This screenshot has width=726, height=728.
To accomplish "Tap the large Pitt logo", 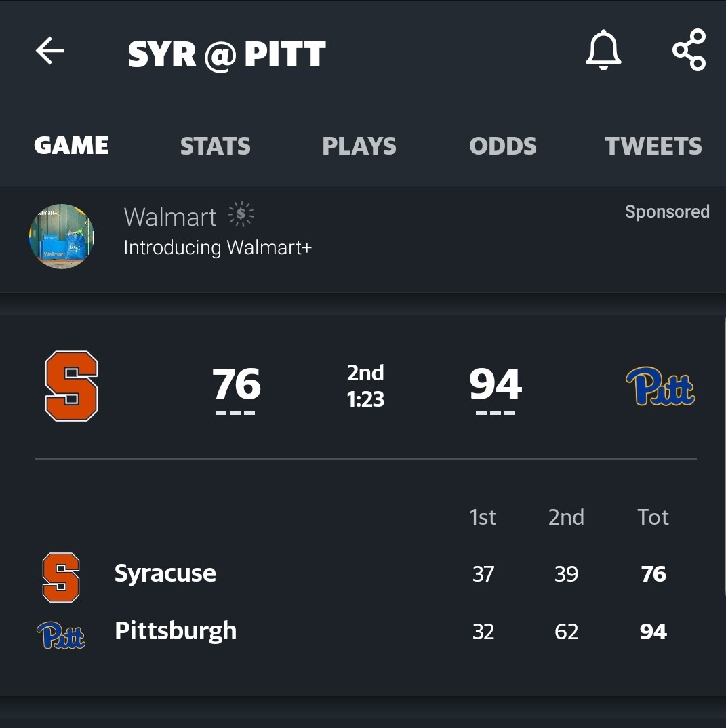I will (660, 386).
